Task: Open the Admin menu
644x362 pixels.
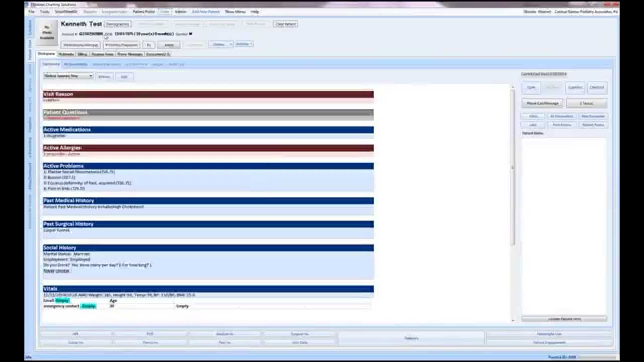Action: pyautogui.click(x=180, y=12)
